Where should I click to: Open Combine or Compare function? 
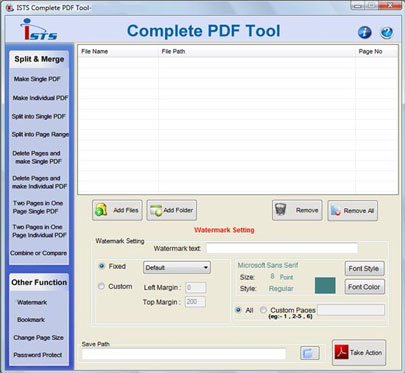coord(39,253)
